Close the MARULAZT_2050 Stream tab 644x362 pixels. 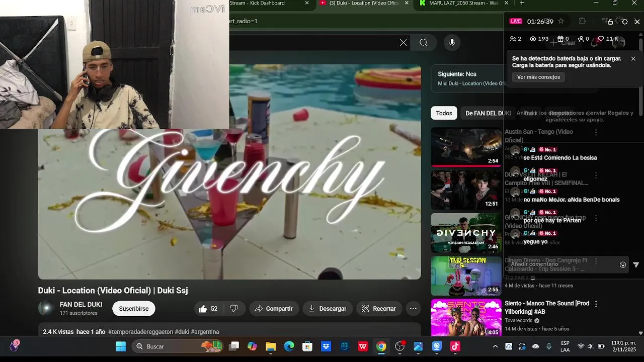(x=507, y=3)
